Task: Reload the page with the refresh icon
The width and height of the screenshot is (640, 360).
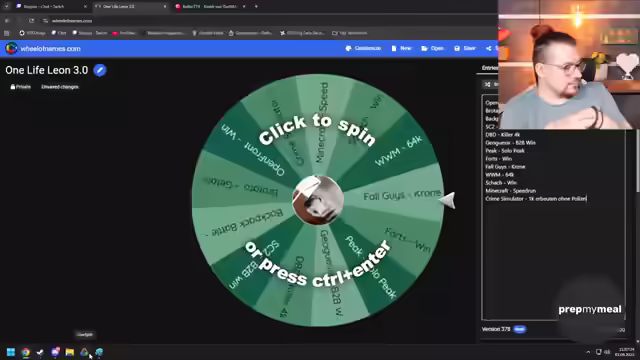Action: [31, 20]
